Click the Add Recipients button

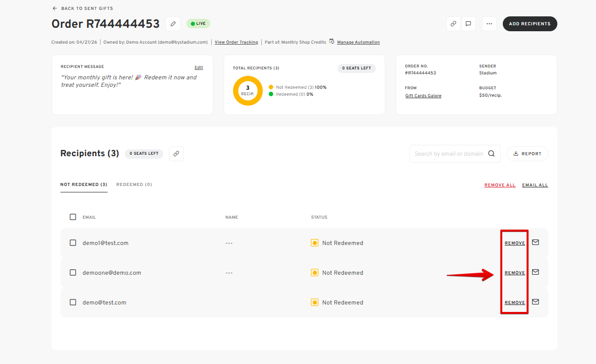coord(530,24)
